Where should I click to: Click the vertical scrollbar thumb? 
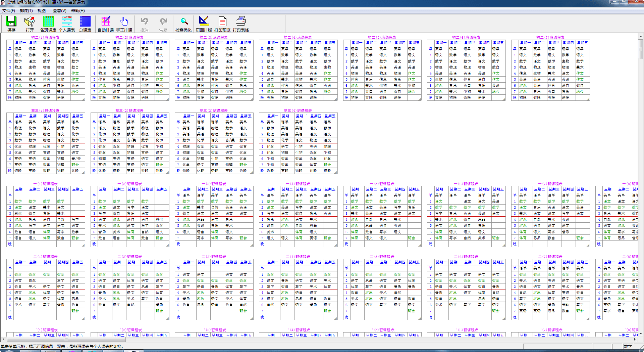point(641,49)
